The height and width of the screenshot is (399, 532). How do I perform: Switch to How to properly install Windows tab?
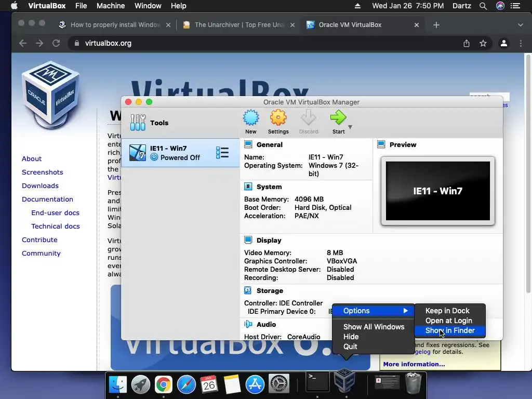click(x=115, y=25)
